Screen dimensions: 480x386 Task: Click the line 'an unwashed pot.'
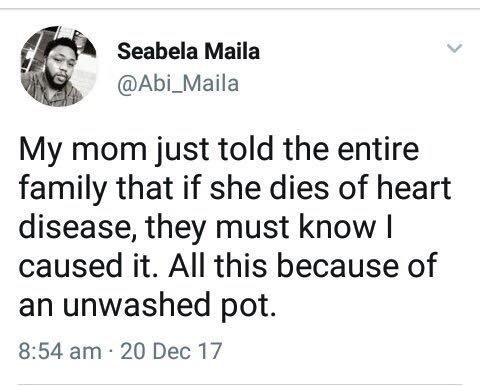click(x=147, y=304)
